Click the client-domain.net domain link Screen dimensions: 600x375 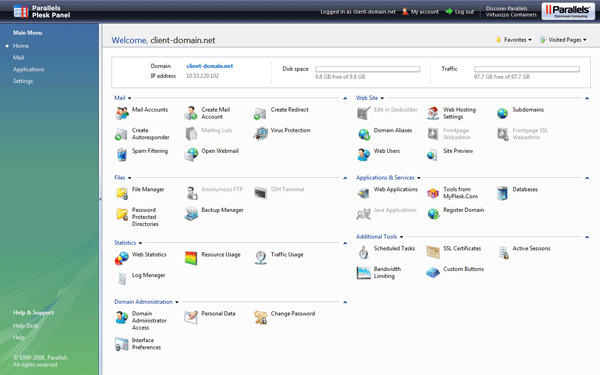pos(210,66)
